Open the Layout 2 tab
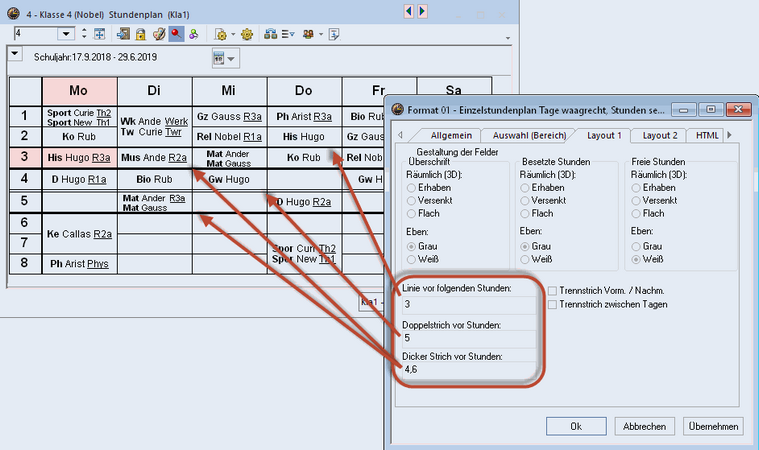 pyautogui.click(x=660, y=135)
